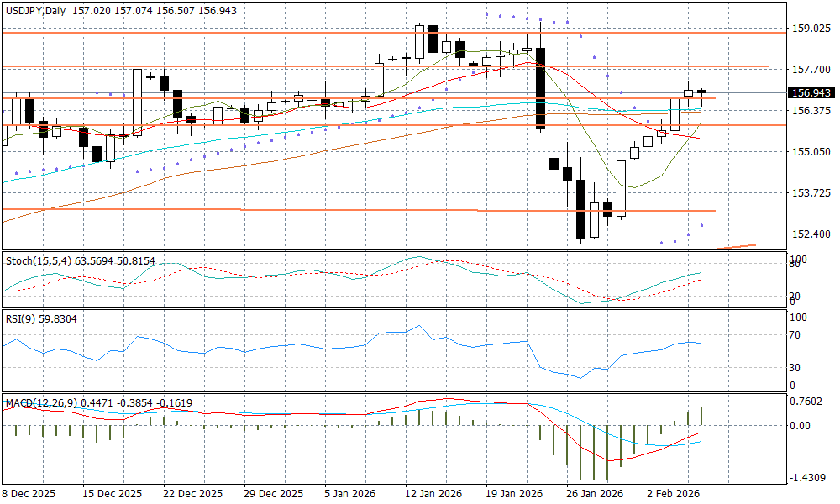Click the 8 Dec 2025 date label
This screenshot has width=840, height=504.
tap(29, 494)
